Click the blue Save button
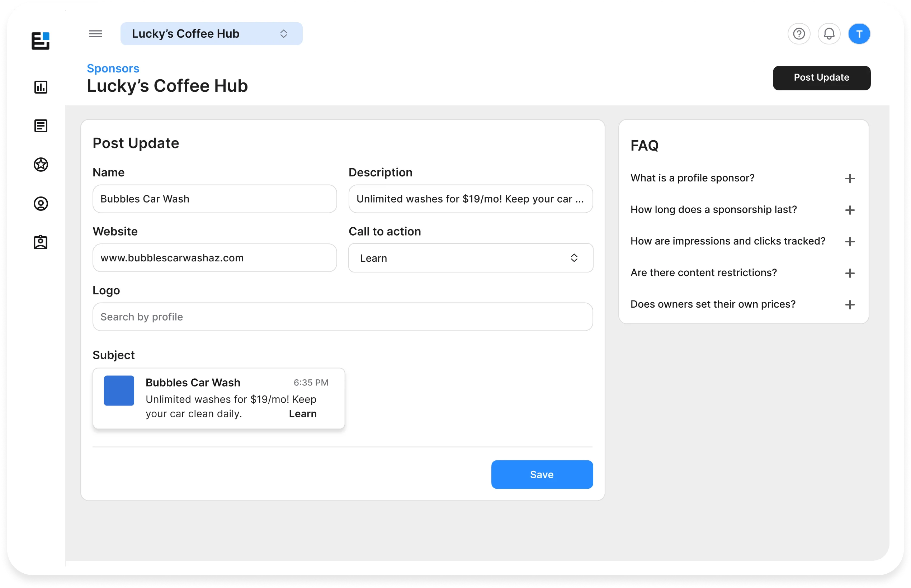The height and width of the screenshot is (588, 911). click(542, 475)
